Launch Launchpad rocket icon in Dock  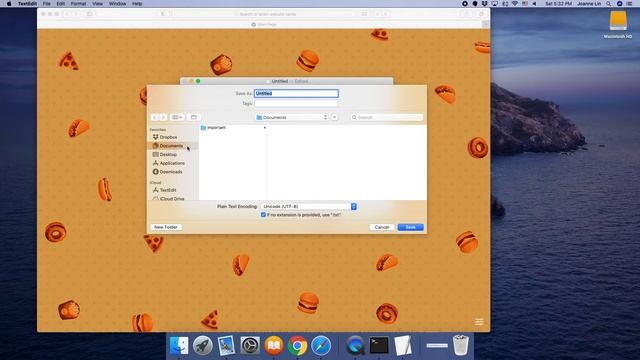[x=202, y=346]
